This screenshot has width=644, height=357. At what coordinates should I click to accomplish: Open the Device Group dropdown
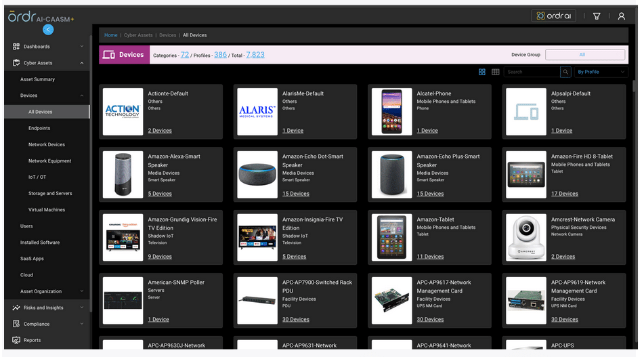point(585,55)
